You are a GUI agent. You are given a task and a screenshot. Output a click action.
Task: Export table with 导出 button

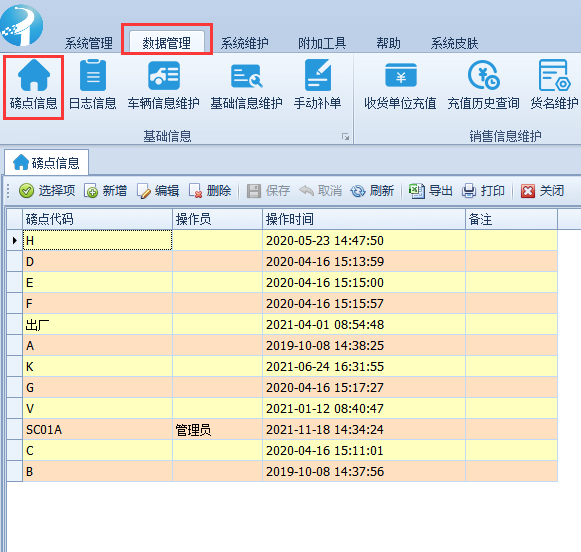coord(431,191)
